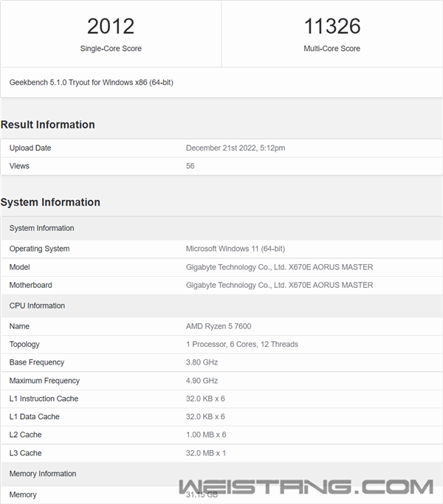The image size is (443, 504).
Task: Click the X670E AORUS MASTER value in Motherboard row
Action: pyautogui.click(x=280, y=285)
